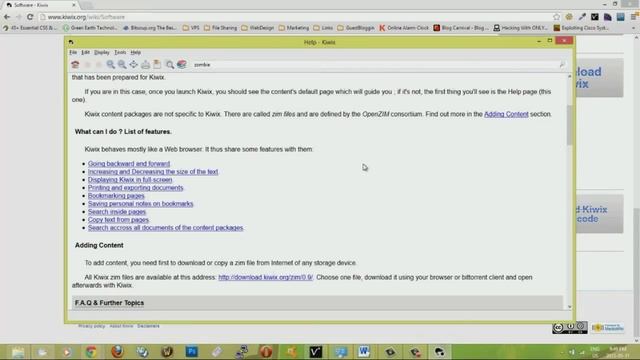Screen dimensions: 640x360
Task: Select the 'Software - Kiwix' Chrome tab
Action: [x=40, y=5]
